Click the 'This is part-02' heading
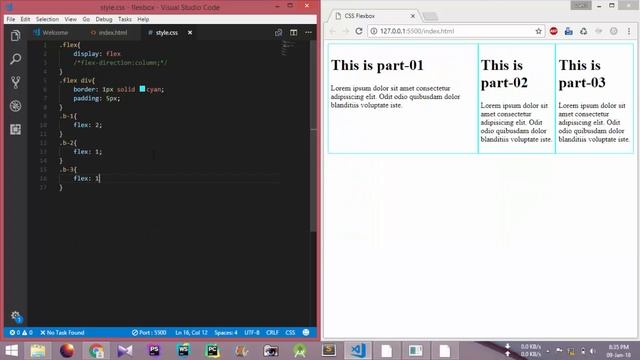The width and height of the screenshot is (640, 360). tap(504, 74)
